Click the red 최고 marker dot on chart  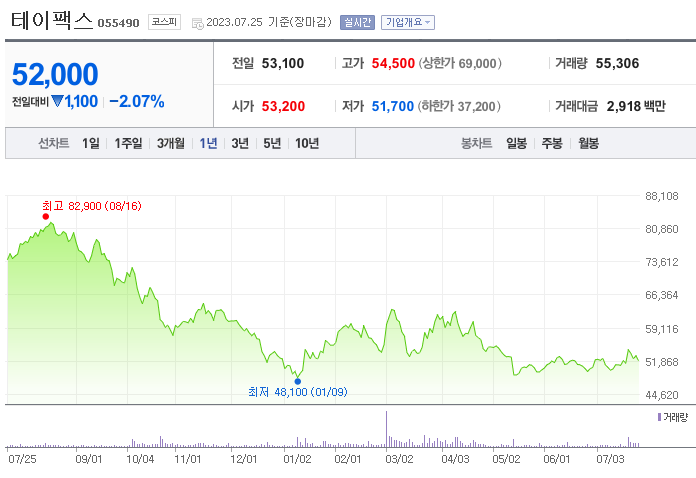tap(46, 217)
